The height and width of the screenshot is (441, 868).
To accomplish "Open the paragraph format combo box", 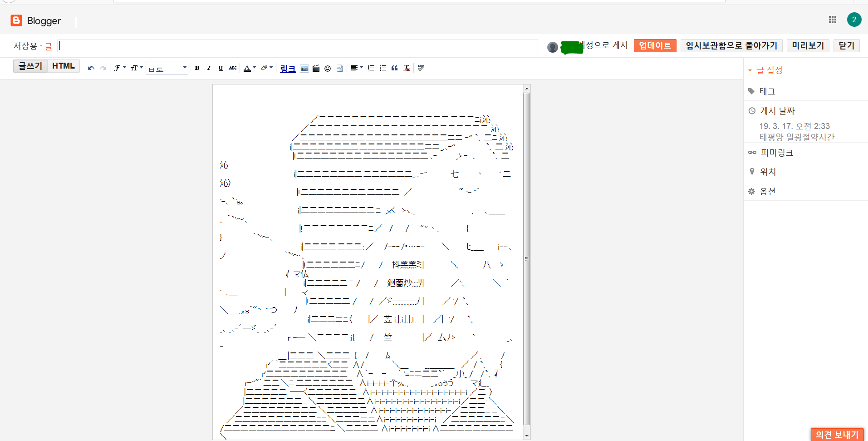I will [167, 68].
